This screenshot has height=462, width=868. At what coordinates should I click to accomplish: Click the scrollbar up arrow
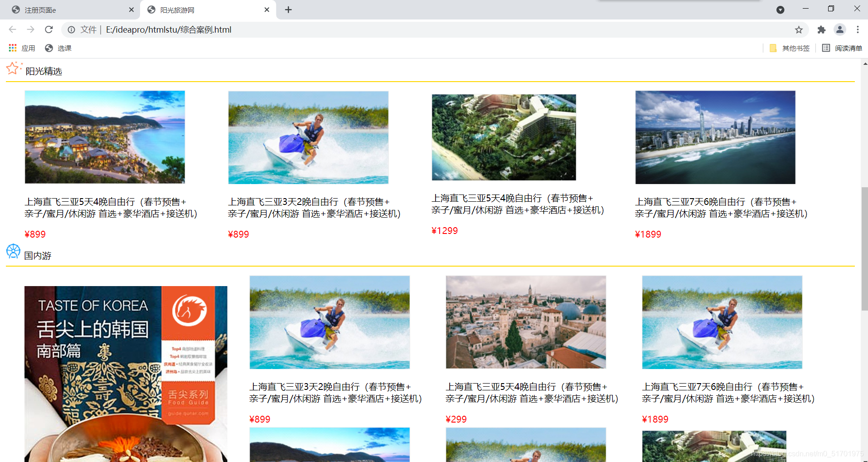coord(865,63)
